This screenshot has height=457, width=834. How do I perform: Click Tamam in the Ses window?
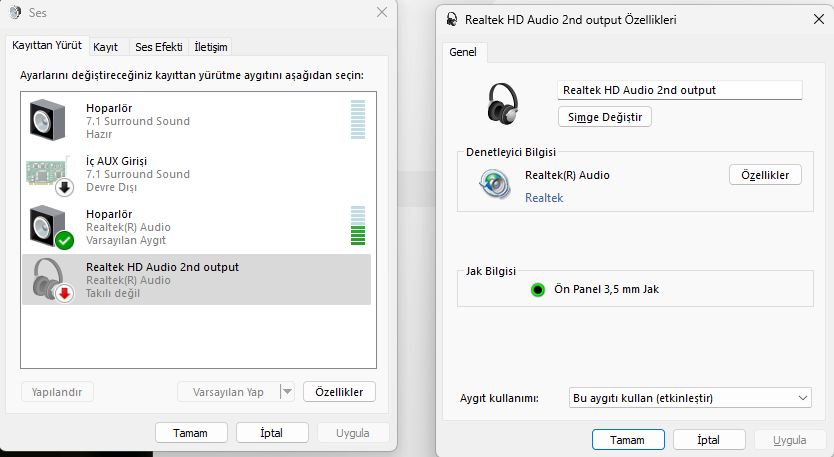point(190,433)
